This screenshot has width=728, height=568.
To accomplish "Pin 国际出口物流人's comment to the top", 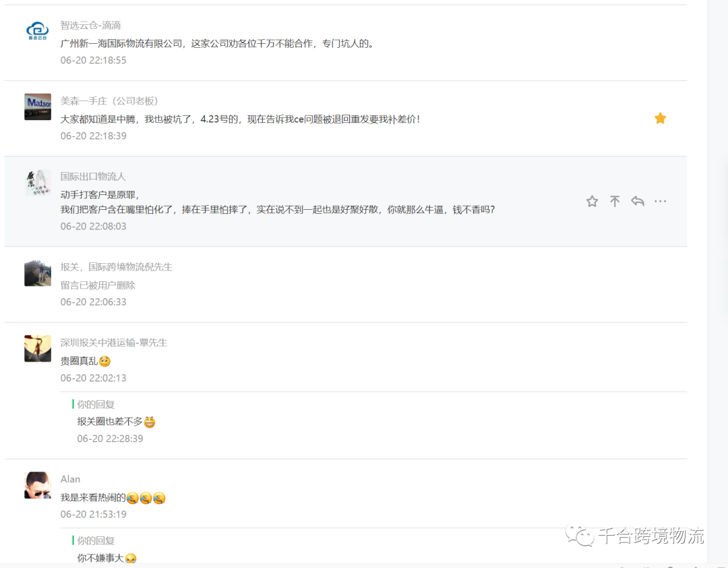I will tap(615, 200).
